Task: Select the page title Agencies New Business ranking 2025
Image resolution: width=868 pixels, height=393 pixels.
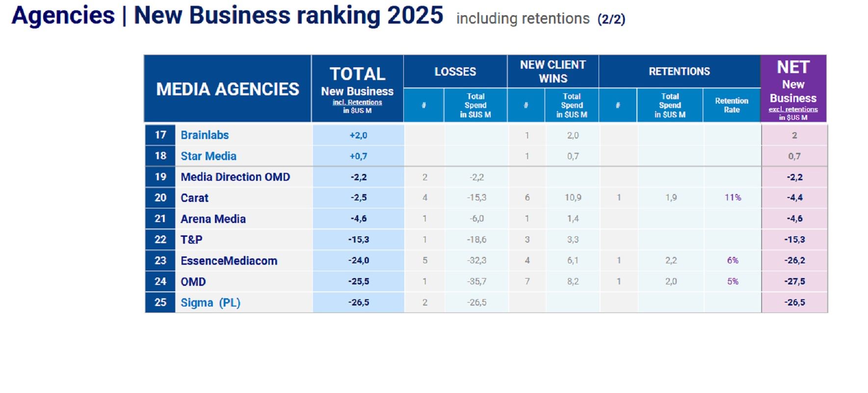Action: [227, 16]
